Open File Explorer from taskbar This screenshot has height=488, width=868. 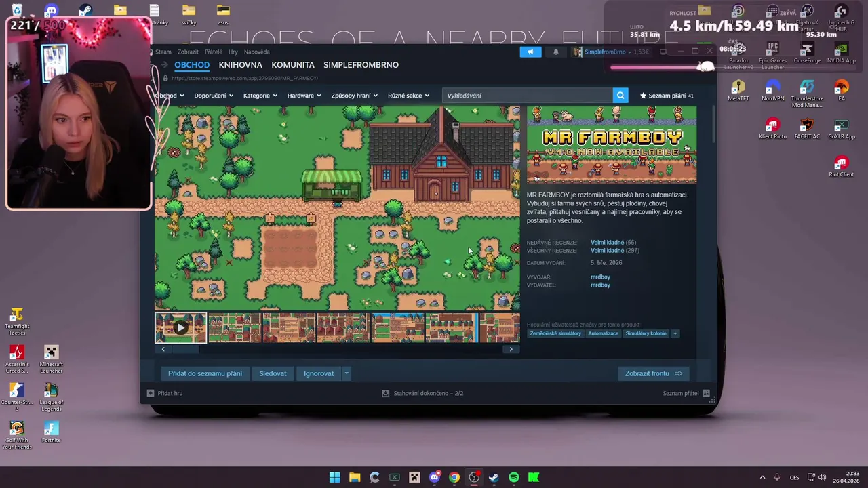coord(355,477)
